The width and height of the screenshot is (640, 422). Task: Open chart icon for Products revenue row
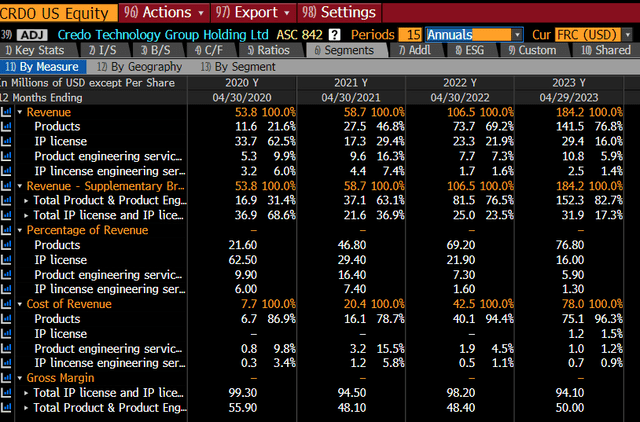click(x=6, y=127)
